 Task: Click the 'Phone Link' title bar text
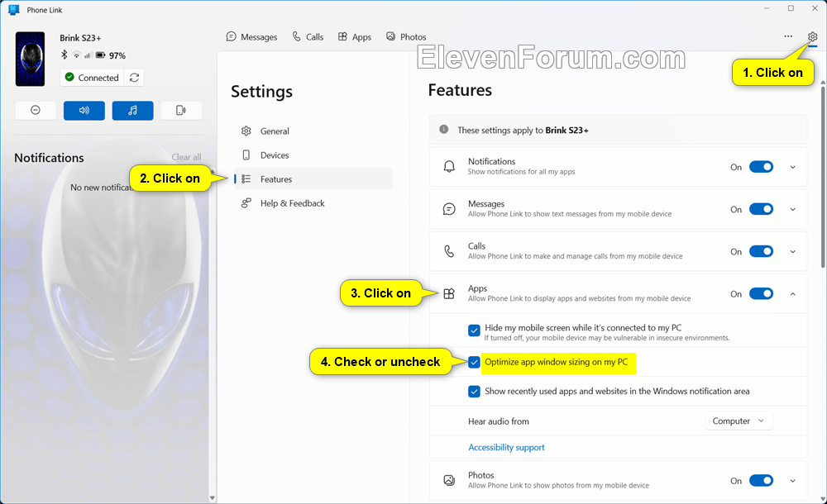[45, 10]
